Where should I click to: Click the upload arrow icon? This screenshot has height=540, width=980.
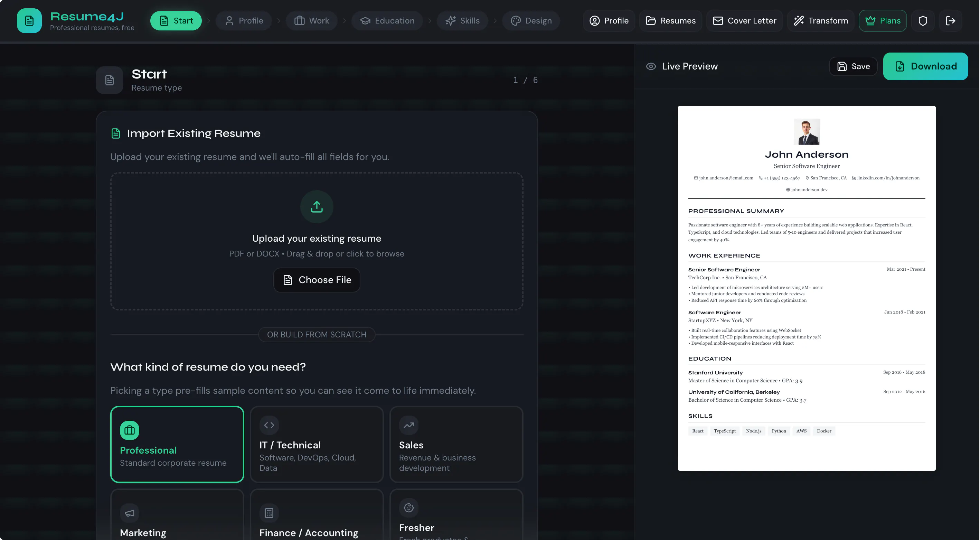tap(317, 207)
